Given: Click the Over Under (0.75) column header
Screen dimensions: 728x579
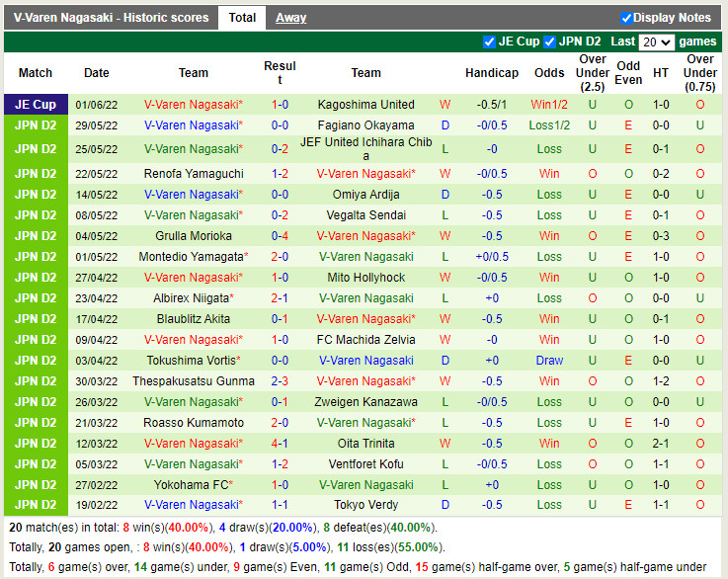Looking at the screenshot, I should point(700,73).
